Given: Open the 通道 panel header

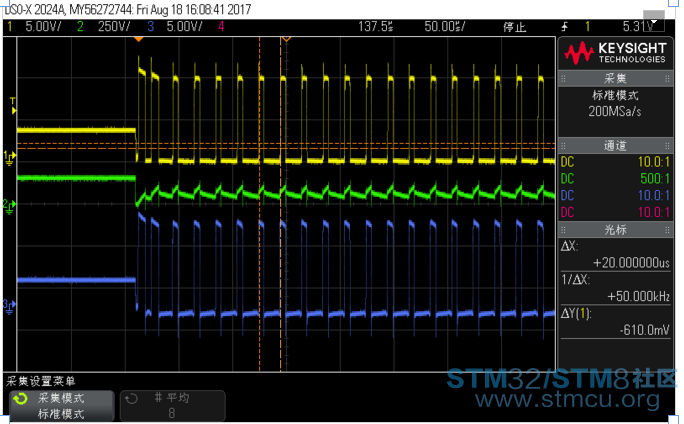Looking at the screenshot, I should click(x=615, y=146).
